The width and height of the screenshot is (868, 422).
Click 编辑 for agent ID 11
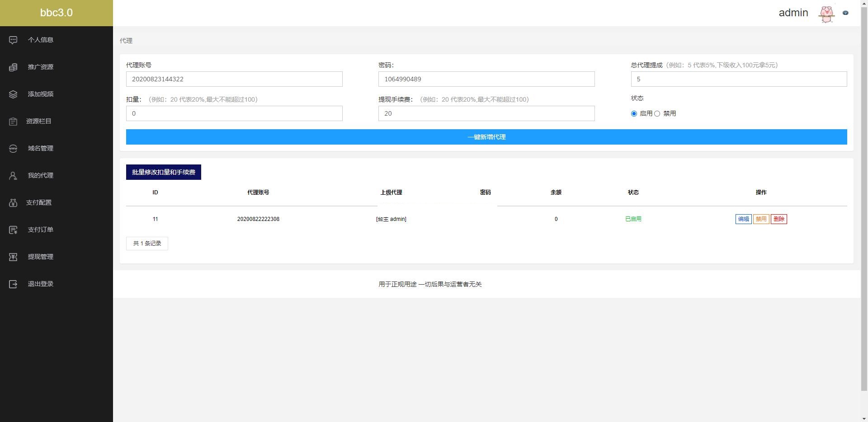[743, 219]
